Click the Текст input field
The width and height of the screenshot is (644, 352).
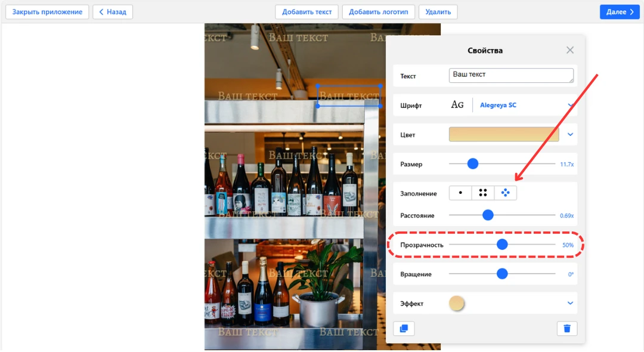(x=510, y=75)
